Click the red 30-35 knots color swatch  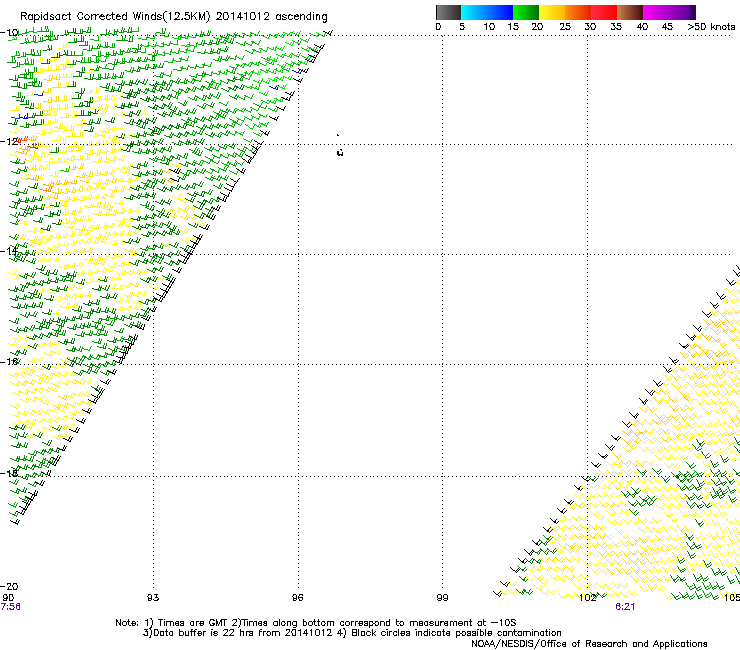[604, 12]
